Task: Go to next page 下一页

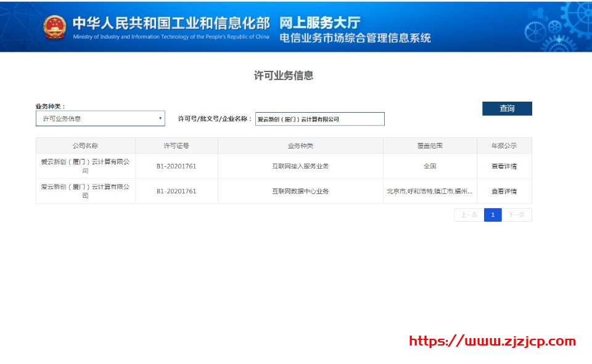Action: click(x=517, y=214)
